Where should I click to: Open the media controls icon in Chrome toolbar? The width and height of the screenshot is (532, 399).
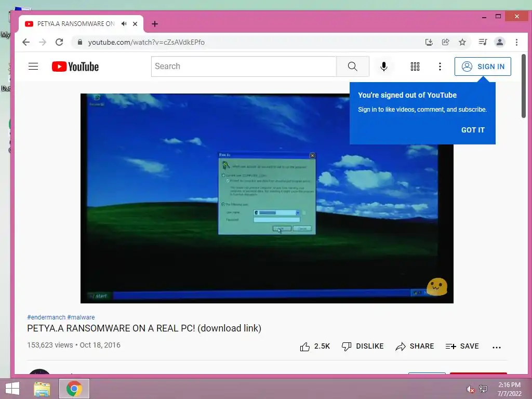point(483,42)
